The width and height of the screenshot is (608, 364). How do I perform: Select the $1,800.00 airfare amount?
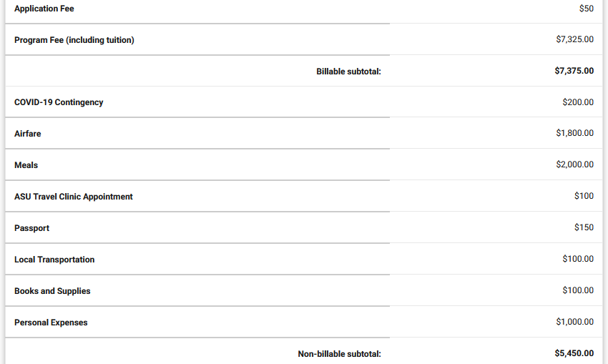574,133
